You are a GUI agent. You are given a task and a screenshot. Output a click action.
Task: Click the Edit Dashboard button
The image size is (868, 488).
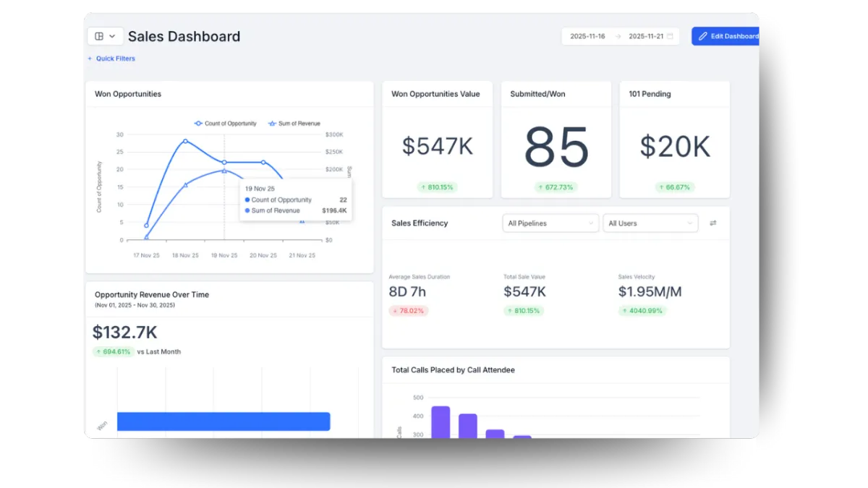726,36
